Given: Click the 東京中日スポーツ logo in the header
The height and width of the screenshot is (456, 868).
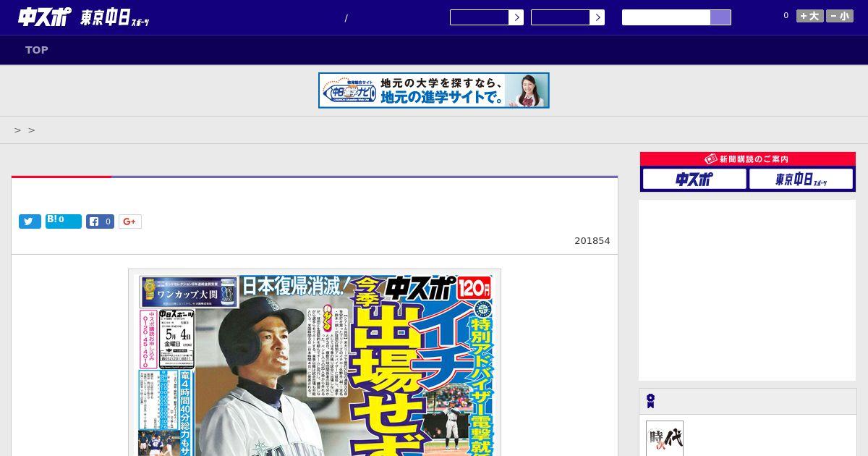Looking at the screenshot, I should [x=115, y=18].
